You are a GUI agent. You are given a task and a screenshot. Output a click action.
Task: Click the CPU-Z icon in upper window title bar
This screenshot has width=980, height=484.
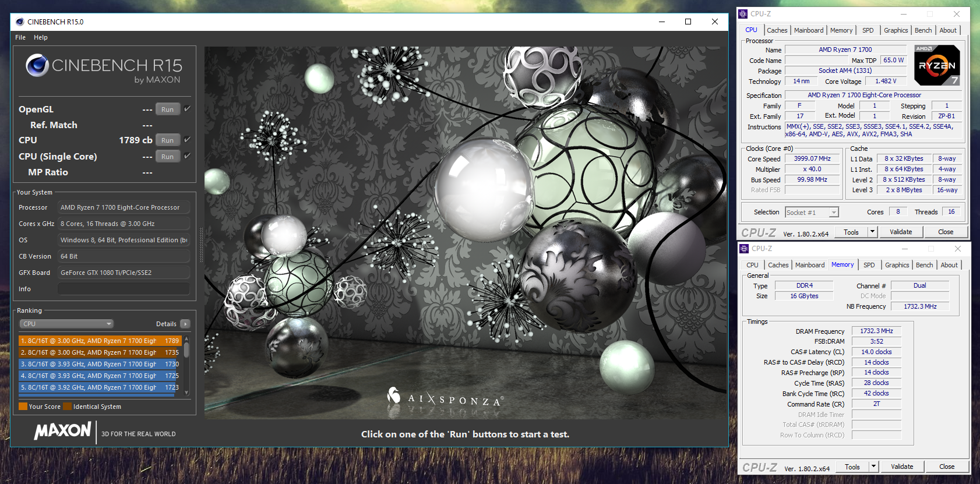click(x=743, y=14)
